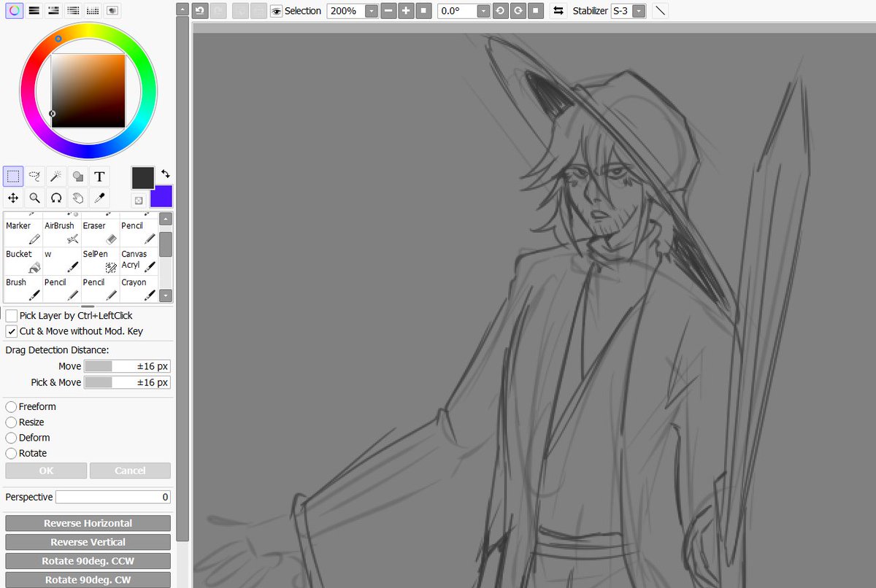Open the 0.0° rotation angle dropdown
Viewport: 876px width, 588px height.
[x=483, y=11]
